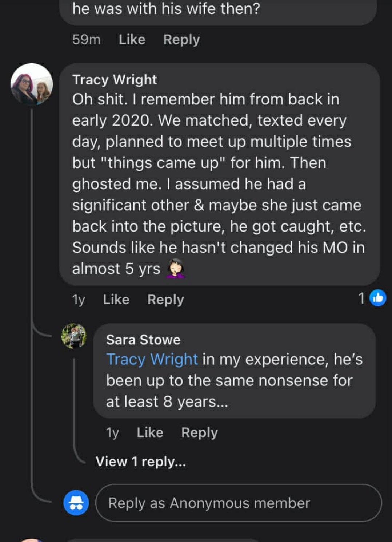This screenshot has width=392, height=542.
Task: Like the 59m comment
Action: point(132,39)
